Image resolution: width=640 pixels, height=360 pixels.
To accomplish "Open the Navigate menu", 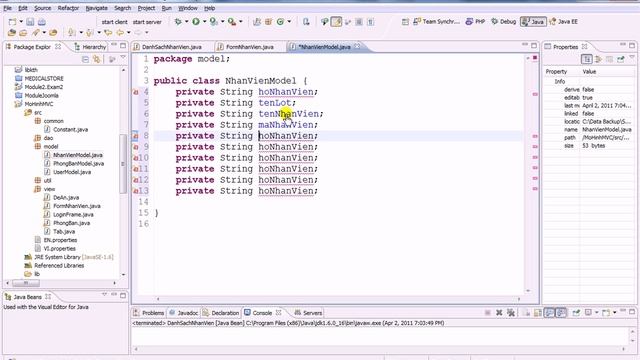I will (97, 8).
